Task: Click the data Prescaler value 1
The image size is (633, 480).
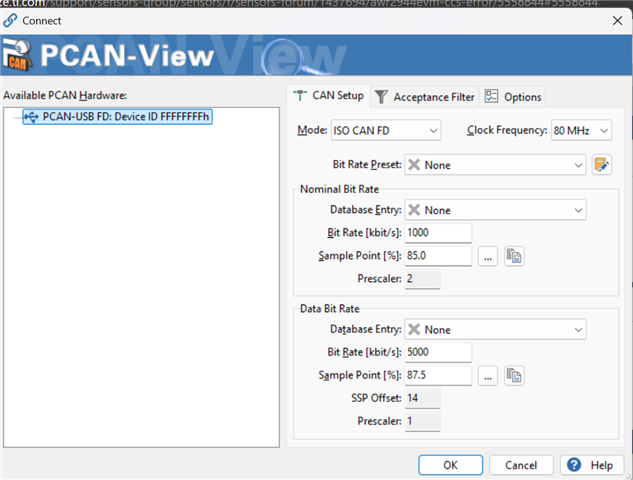Action: click(422, 421)
